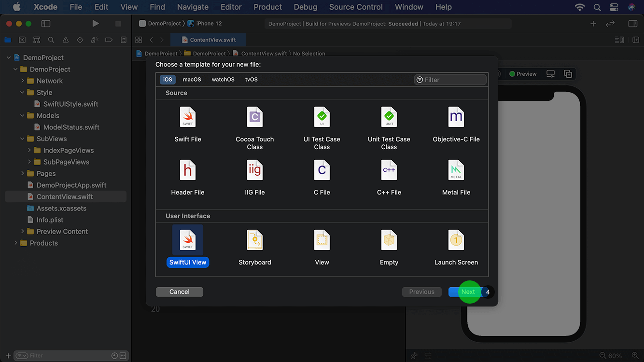Open the Editor menu
The width and height of the screenshot is (644, 362).
click(x=231, y=7)
